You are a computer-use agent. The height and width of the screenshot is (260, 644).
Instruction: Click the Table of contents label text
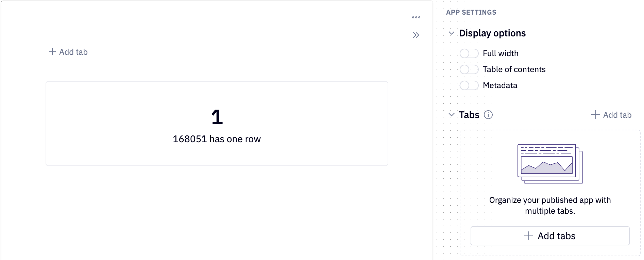[514, 69]
